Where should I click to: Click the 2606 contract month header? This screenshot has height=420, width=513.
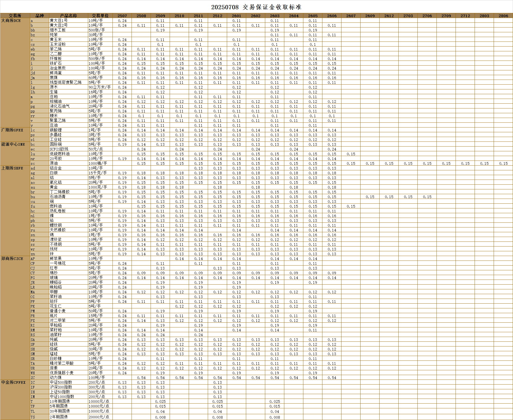click(x=332, y=16)
